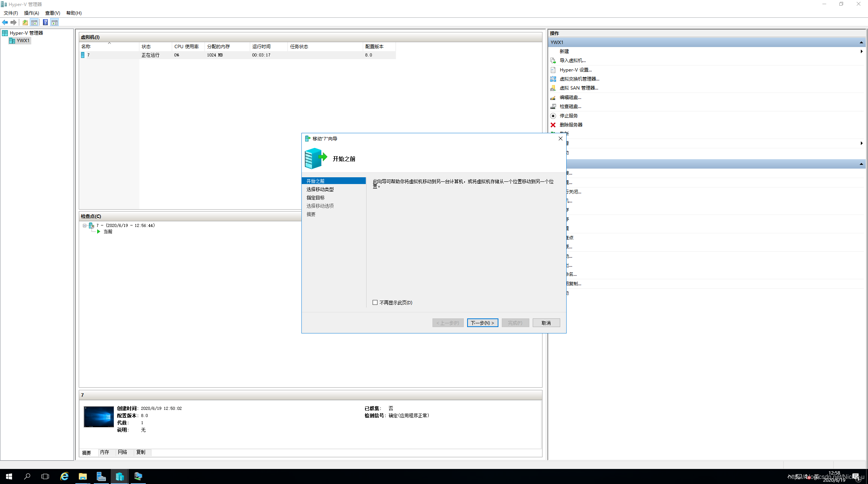The image size is (868, 484).
Task: Open the 操作(A) menu
Action: click(31, 13)
